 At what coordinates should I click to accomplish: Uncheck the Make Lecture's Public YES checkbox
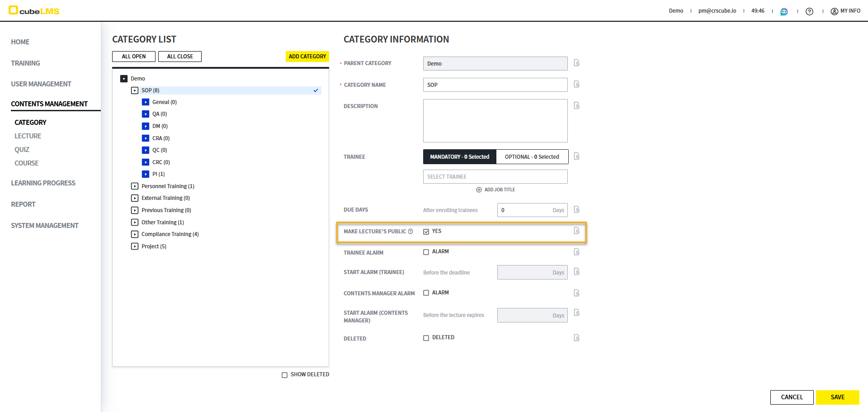point(426,232)
